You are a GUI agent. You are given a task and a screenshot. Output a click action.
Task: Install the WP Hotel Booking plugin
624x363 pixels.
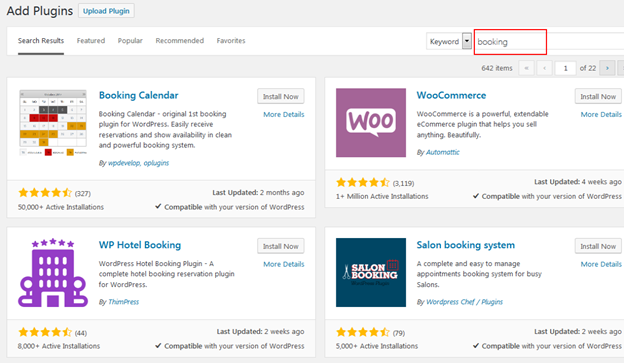tap(281, 246)
